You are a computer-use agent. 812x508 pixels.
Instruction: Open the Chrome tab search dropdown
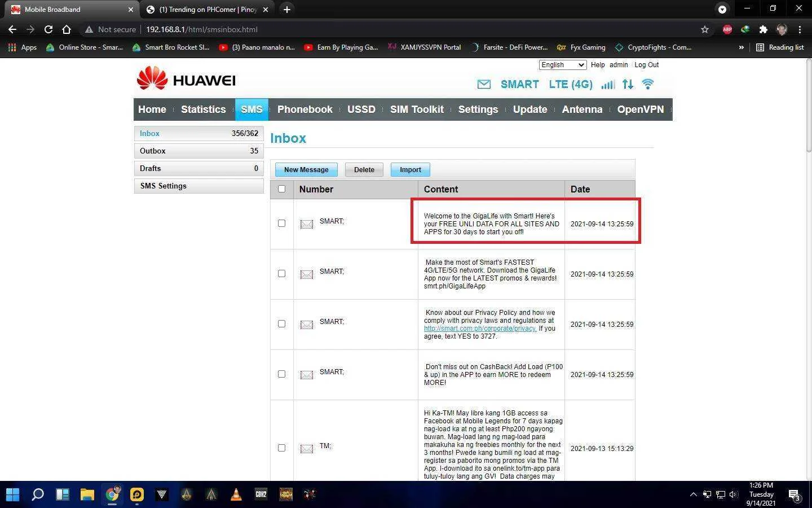point(722,9)
